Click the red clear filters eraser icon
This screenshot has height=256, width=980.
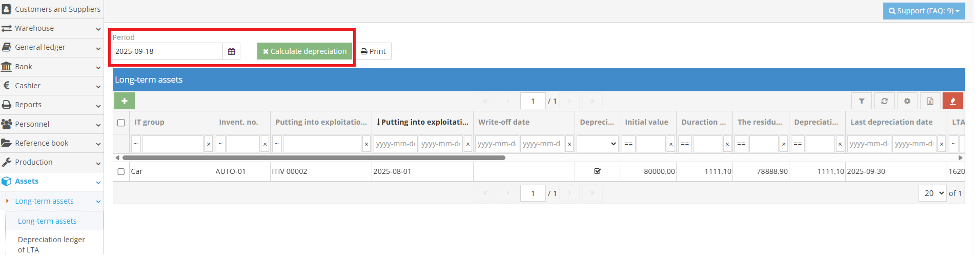(x=953, y=101)
